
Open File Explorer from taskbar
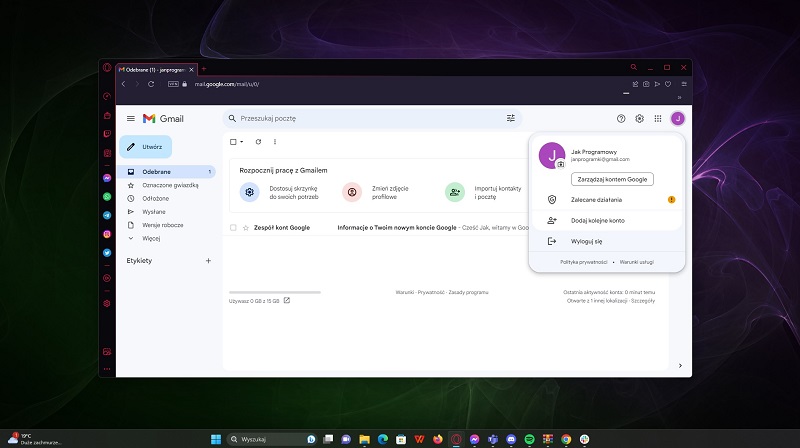pyautogui.click(x=364, y=439)
